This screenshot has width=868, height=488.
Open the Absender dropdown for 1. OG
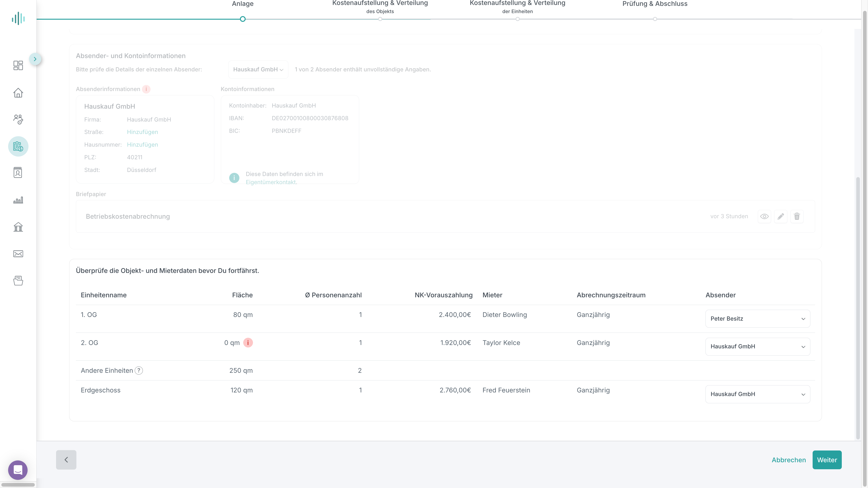tap(757, 319)
